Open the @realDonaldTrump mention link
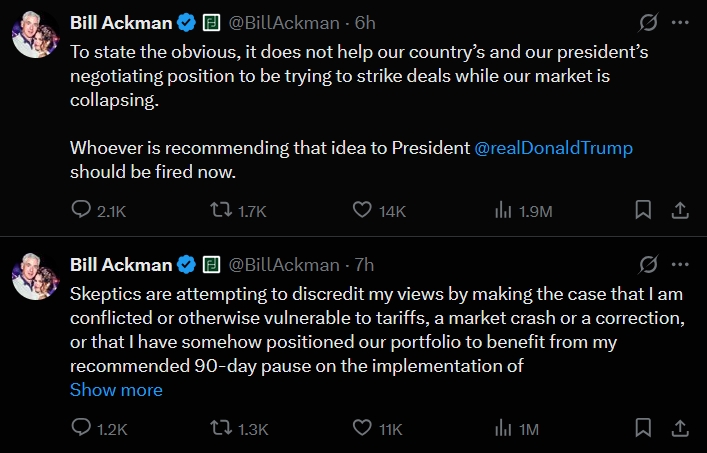 point(553,147)
